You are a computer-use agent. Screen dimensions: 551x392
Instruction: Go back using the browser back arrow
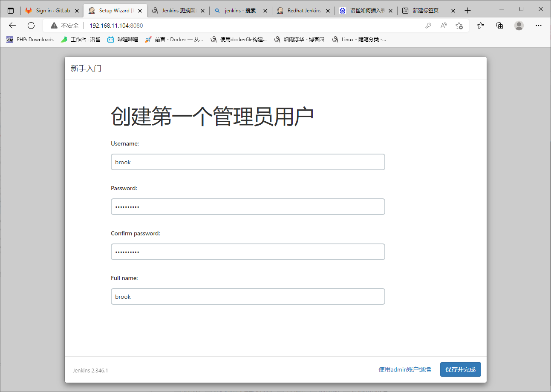pos(12,26)
